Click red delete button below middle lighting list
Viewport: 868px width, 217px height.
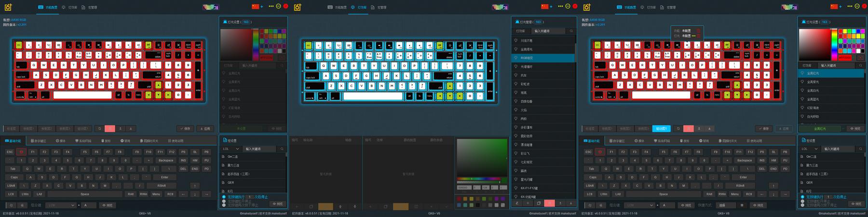tap(549, 203)
